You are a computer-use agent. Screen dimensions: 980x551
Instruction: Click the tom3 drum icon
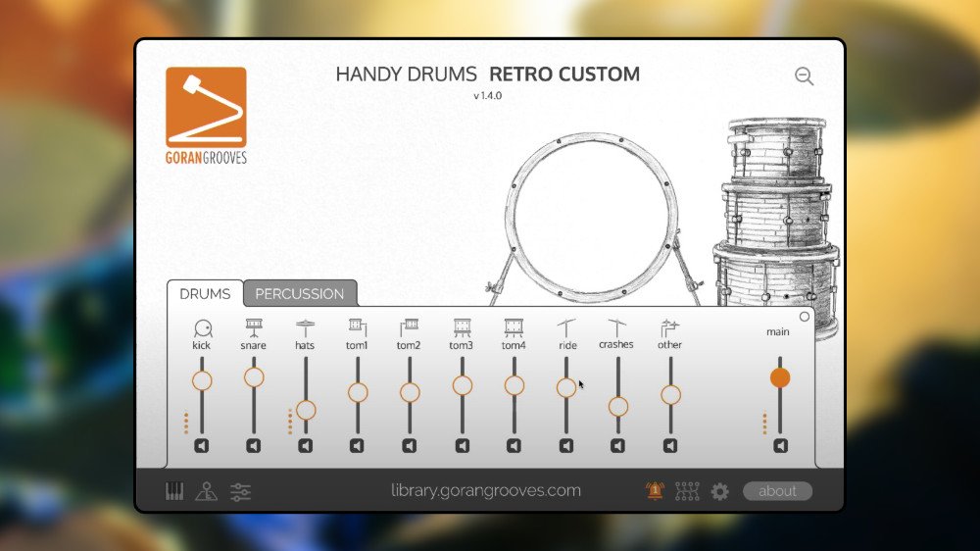tap(462, 328)
